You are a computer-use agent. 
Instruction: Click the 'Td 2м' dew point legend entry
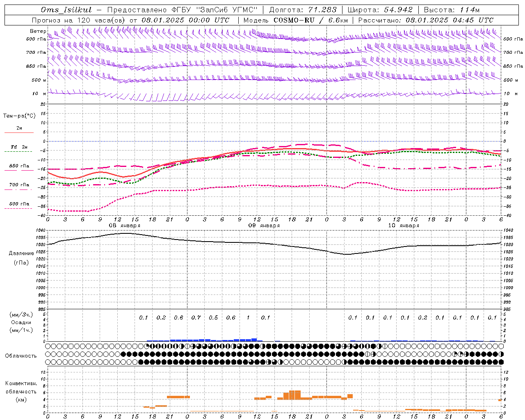[19, 147]
